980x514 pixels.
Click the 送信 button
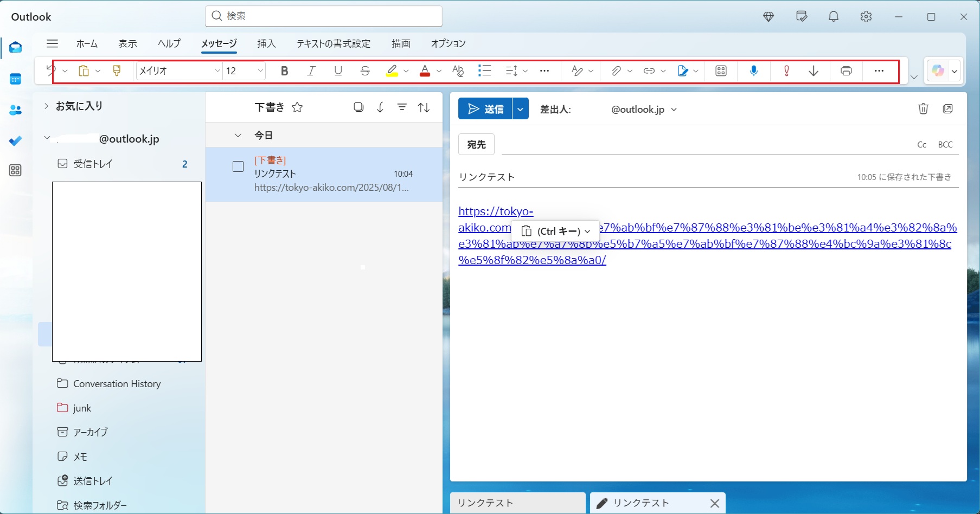pos(486,109)
